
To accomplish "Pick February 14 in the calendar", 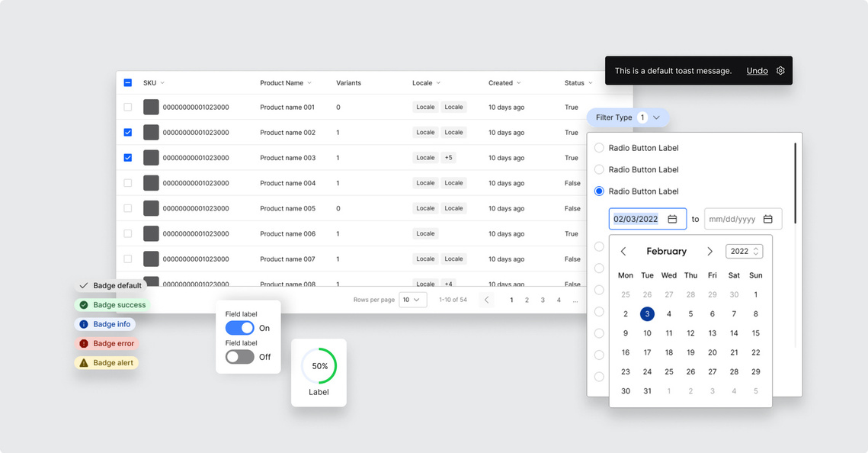I will click(x=734, y=333).
